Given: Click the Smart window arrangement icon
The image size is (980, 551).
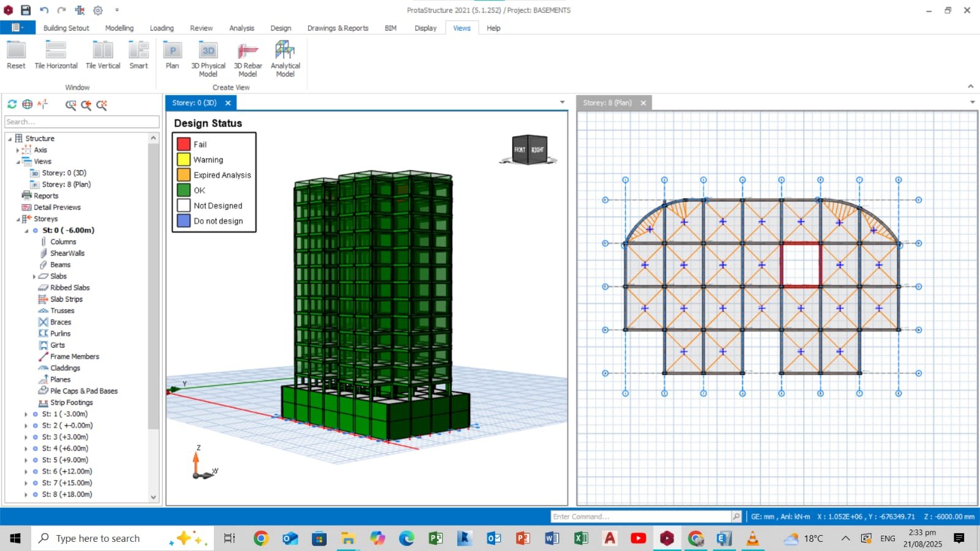Looking at the screenshot, I should pos(139,51).
